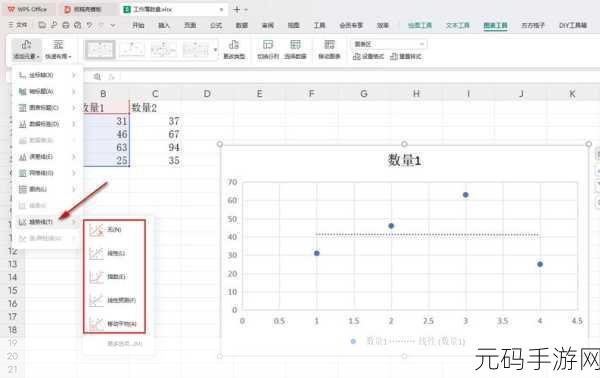Screen dimensions: 600x378
Task: Open the 文件 (File) menu
Action: click(18, 25)
